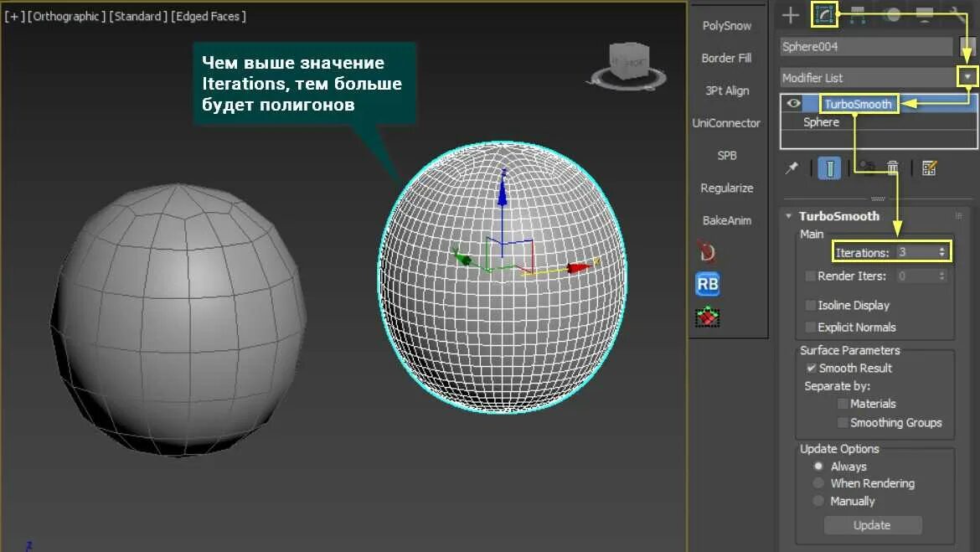Toggle Show End Result icon
The width and height of the screenshot is (980, 552).
(x=829, y=168)
